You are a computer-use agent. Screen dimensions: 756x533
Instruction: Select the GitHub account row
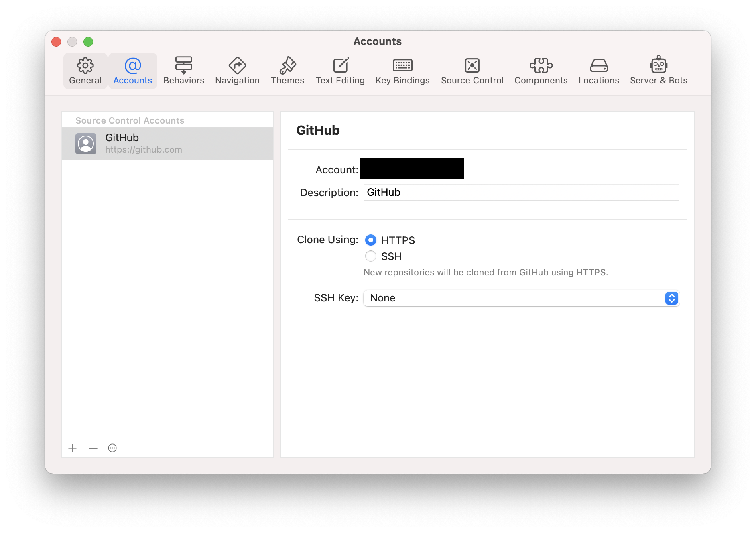[167, 144]
